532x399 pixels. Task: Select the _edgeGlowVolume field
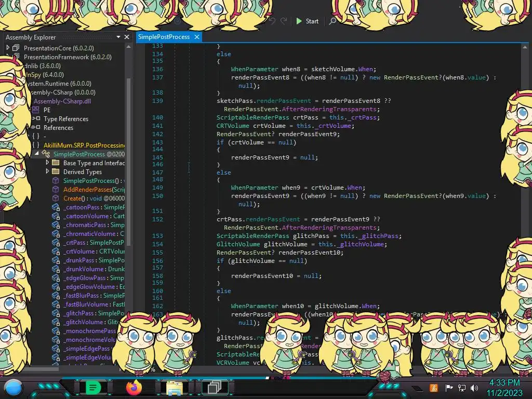(x=94, y=286)
